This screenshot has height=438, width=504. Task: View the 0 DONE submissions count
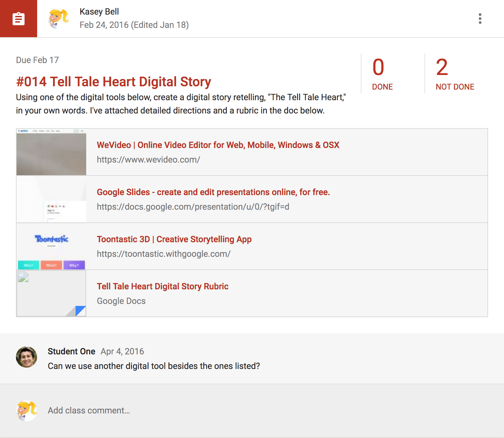(382, 74)
